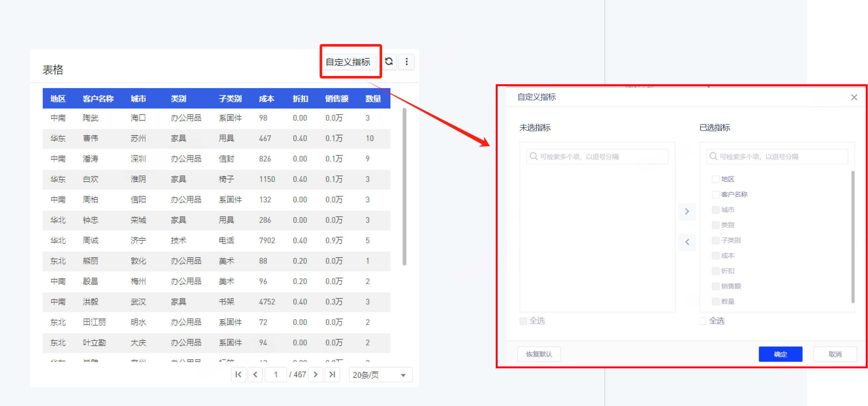Open the 自定义指标 button
The width and height of the screenshot is (868, 406).
tap(348, 62)
